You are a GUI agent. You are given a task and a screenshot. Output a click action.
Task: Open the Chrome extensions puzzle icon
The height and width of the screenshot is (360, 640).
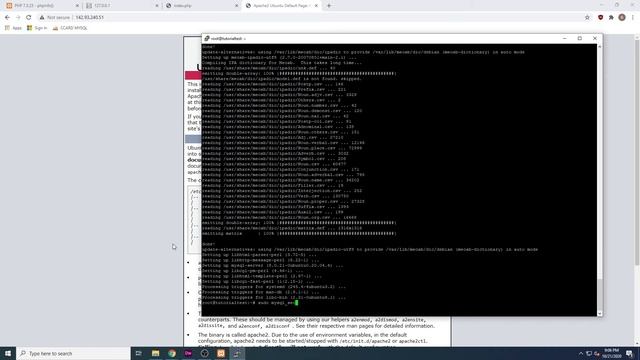(611, 18)
